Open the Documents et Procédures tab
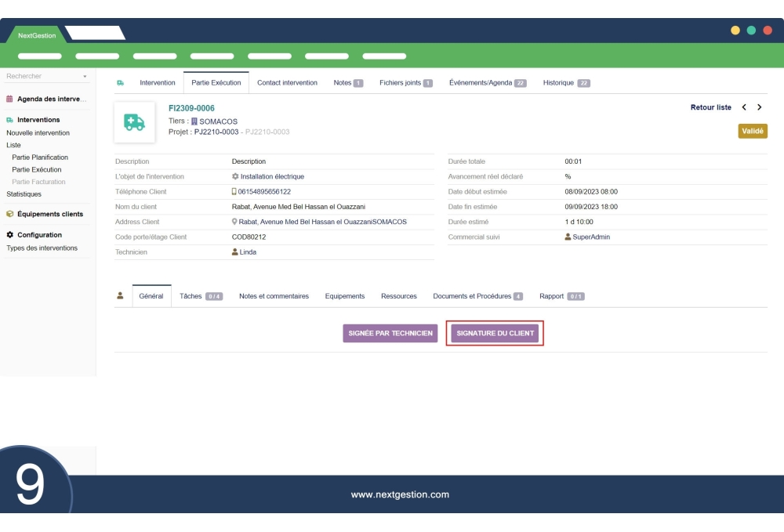The height and width of the screenshot is (532, 784). [472, 296]
